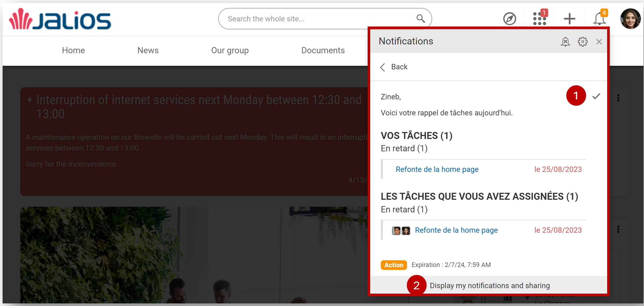The width and height of the screenshot is (644, 306).
Task: Open the image card three-dot menu
Action: tap(618, 229)
